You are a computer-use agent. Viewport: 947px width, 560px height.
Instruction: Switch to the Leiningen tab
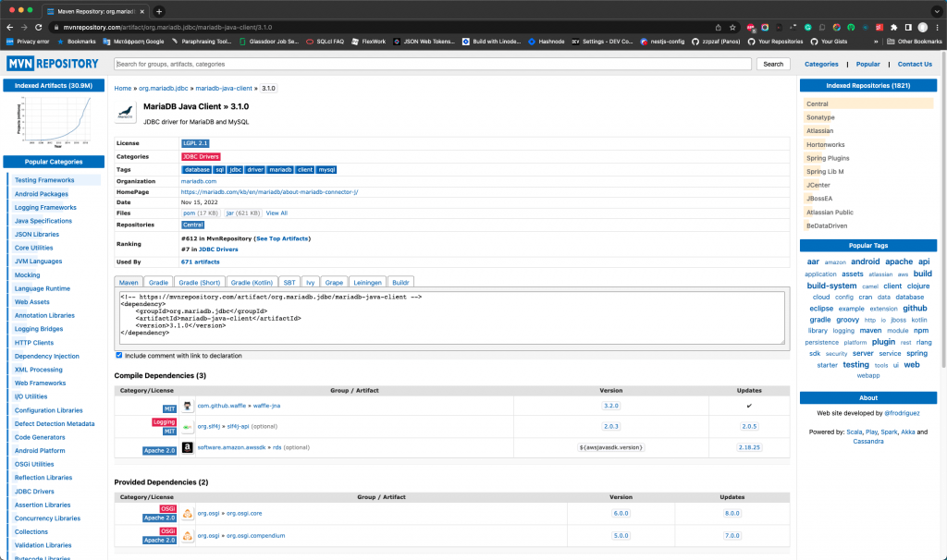367,283
